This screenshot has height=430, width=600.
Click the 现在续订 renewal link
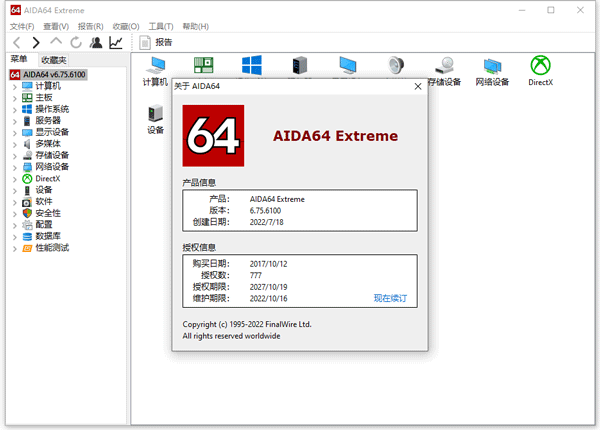click(x=391, y=297)
